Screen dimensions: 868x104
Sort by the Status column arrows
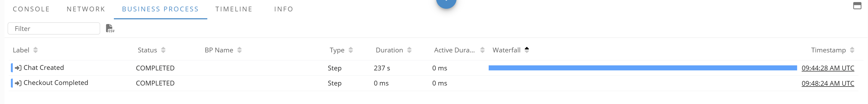point(163,50)
